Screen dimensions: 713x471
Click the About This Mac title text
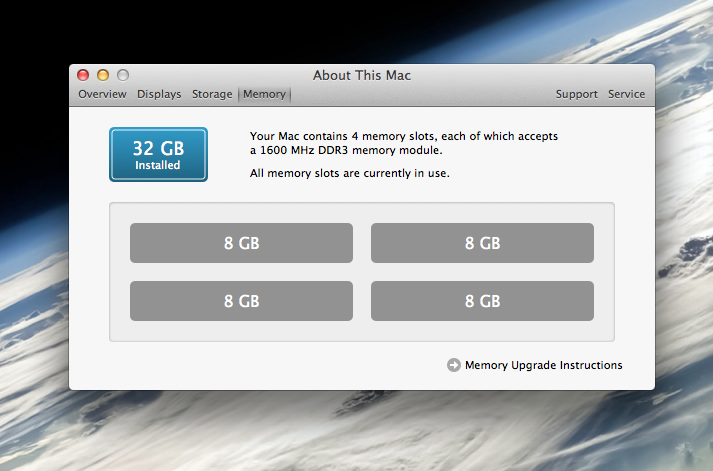[x=362, y=75]
